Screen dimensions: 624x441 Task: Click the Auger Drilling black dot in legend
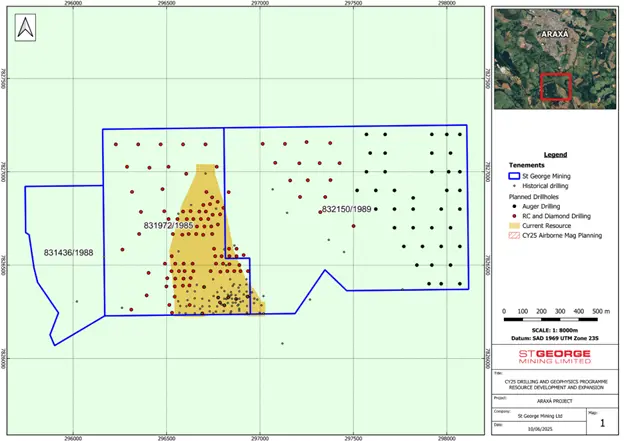coord(514,206)
